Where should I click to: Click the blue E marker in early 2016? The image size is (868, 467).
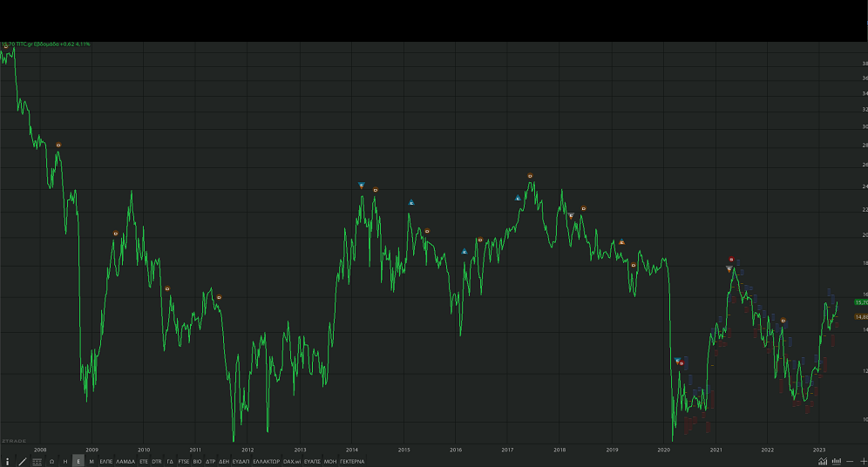465,251
